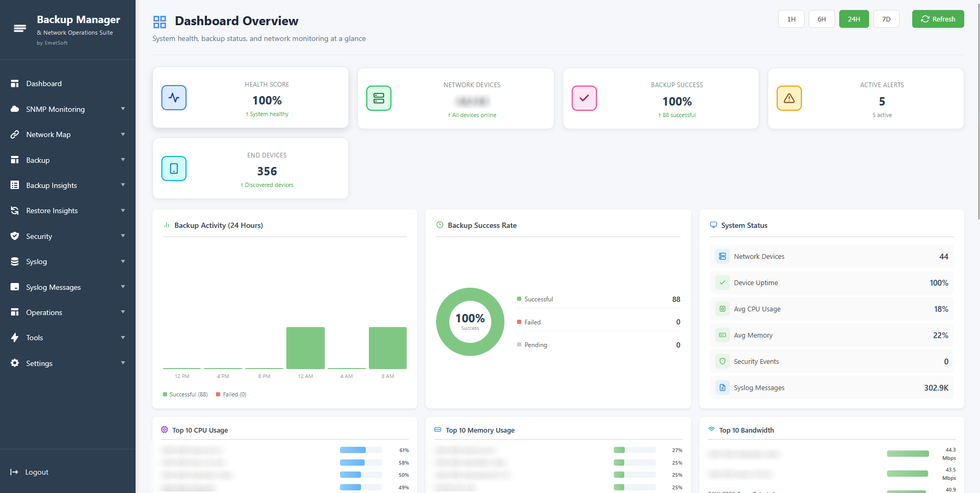This screenshot has width=980, height=493.
Task: Click the Refresh button
Action: pyautogui.click(x=938, y=19)
